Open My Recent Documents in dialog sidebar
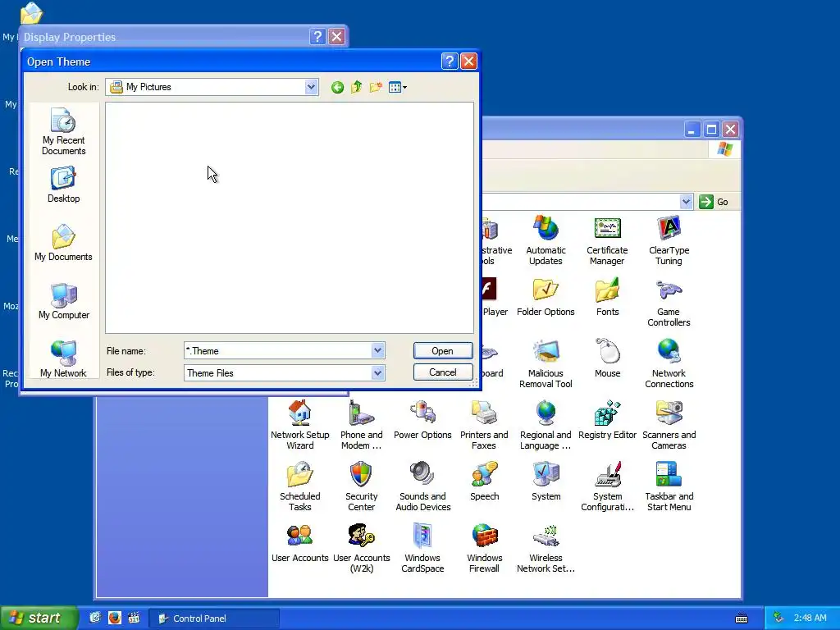840x630 pixels. pyautogui.click(x=63, y=131)
